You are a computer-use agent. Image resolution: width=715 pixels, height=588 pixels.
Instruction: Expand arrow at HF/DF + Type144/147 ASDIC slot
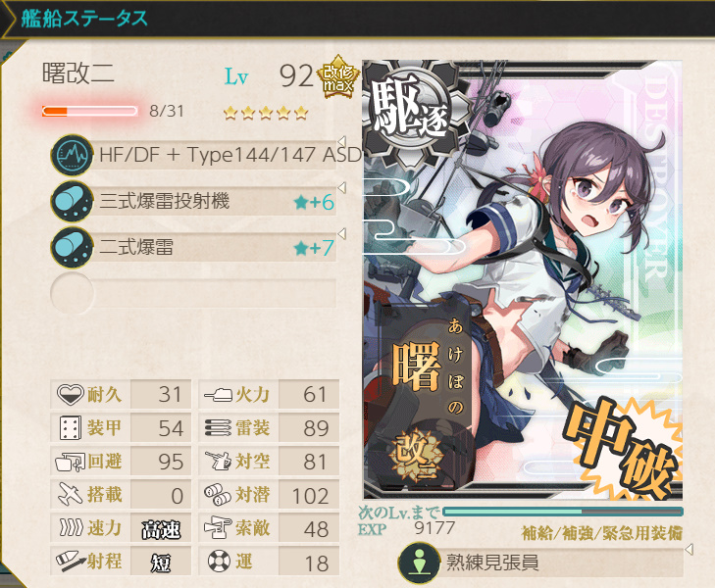(x=341, y=140)
